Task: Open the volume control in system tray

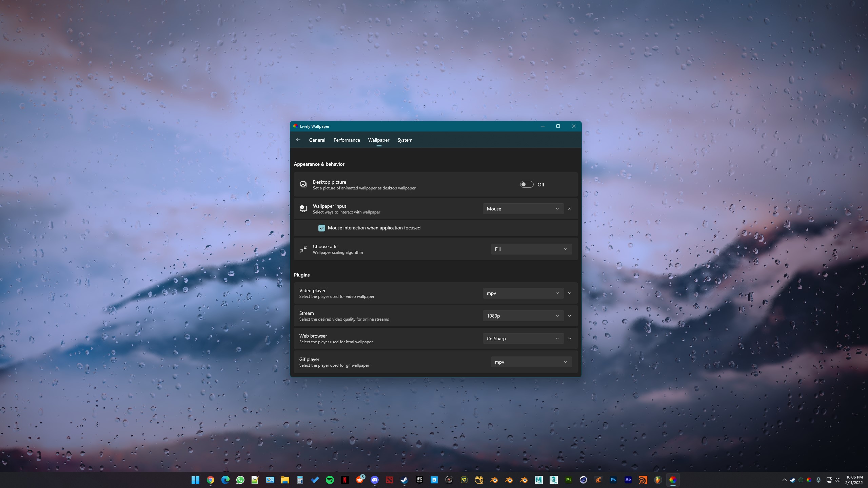Action: click(x=837, y=480)
